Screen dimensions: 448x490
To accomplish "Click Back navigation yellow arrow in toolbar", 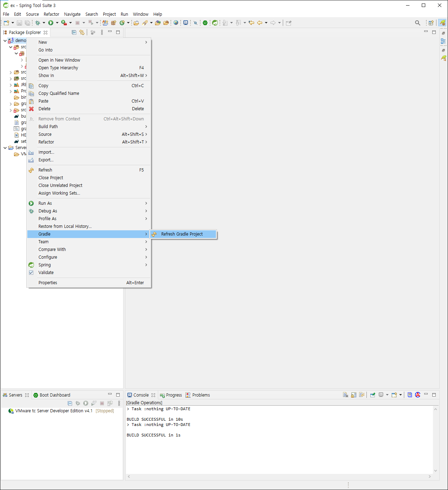I will 260,23.
